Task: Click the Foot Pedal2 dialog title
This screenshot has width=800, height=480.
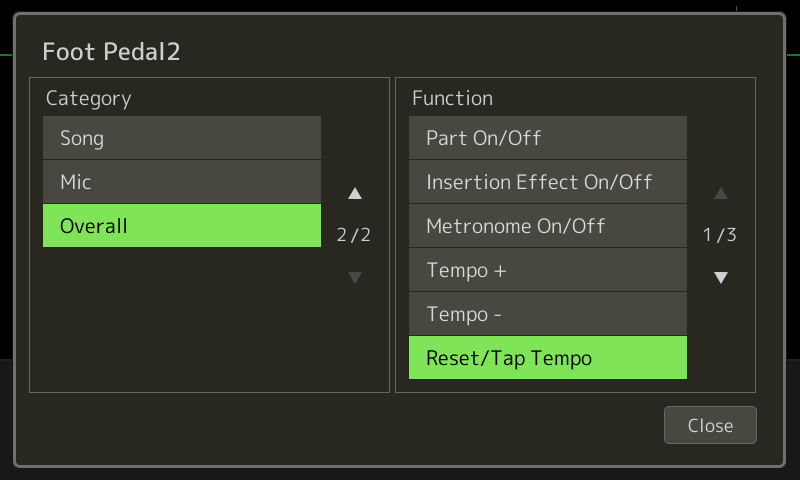Action: click(x=111, y=52)
